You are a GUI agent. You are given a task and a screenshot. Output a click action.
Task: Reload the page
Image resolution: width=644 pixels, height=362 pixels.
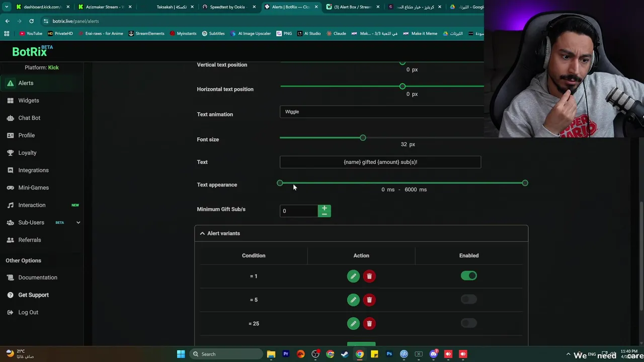point(31,21)
